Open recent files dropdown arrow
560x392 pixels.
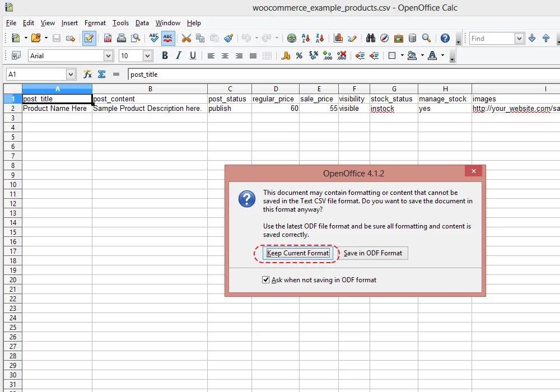coord(46,38)
